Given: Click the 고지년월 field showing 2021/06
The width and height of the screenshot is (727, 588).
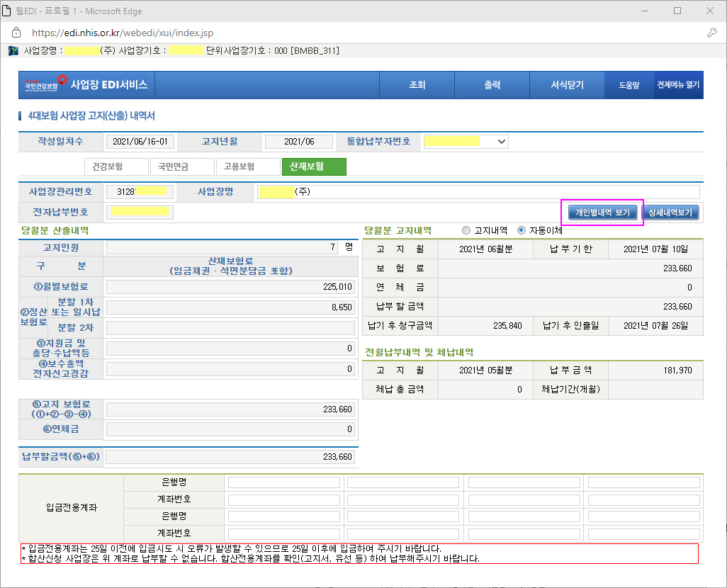Looking at the screenshot, I should pyautogui.click(x=298, y=142).
